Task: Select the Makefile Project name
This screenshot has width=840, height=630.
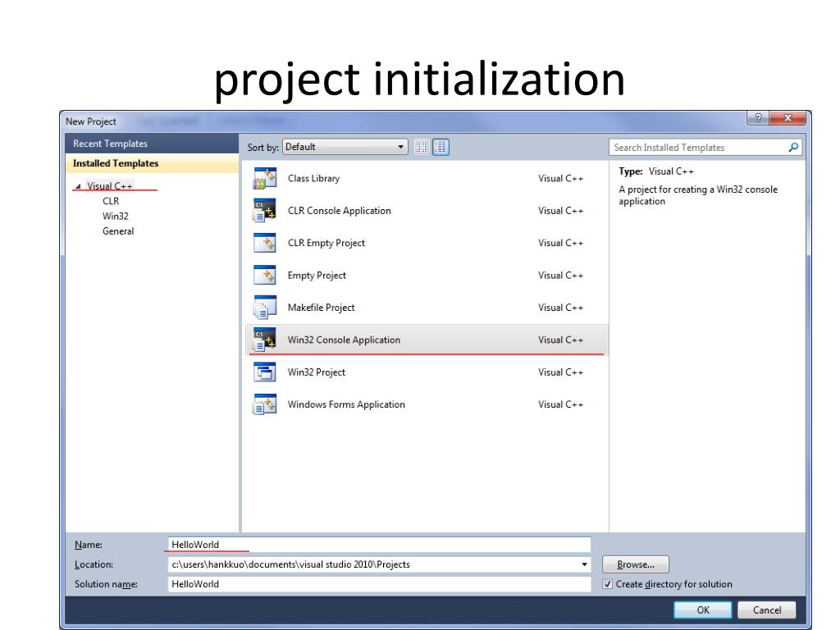Action: click(x=322, y=308)
